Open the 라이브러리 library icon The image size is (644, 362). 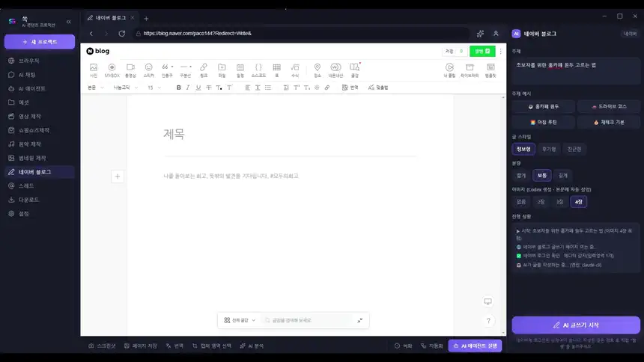pyautogui.click(x=470, y=70)
